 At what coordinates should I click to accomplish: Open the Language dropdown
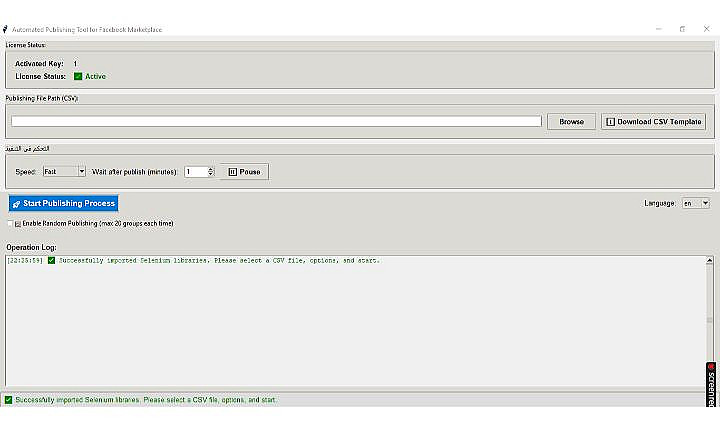705,203
